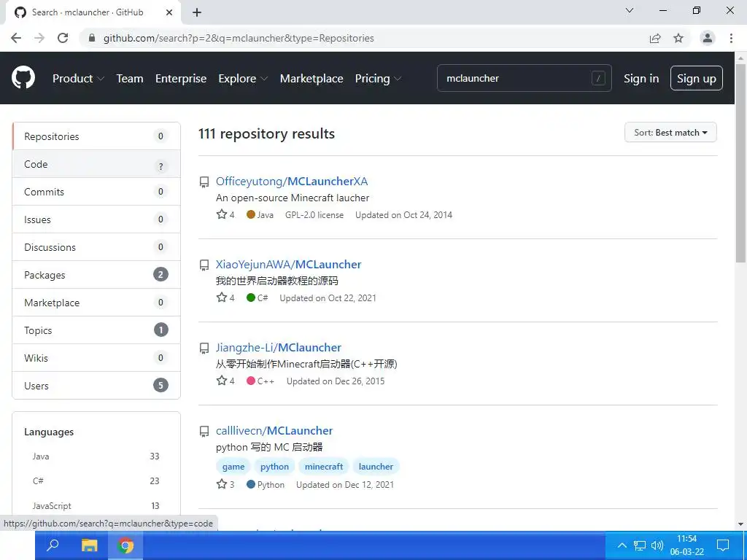Click the share page icon in address bar

tap(655, 38)
